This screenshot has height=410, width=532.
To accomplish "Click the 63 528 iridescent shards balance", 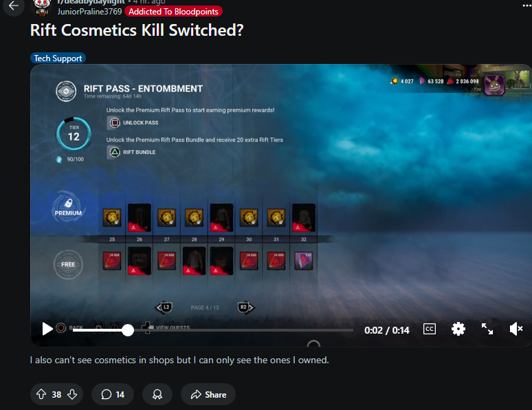I will [x=432, y=81].
